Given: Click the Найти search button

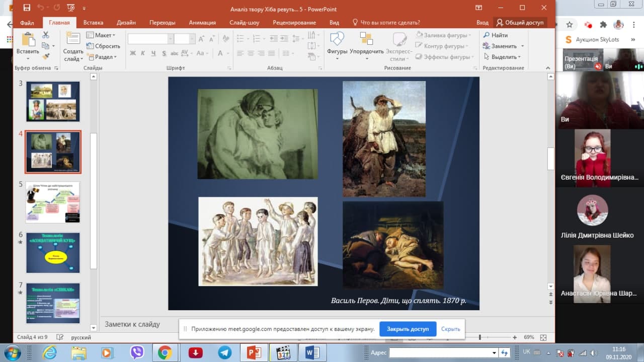Looking at the screenshot, I should tap(496, 35).
